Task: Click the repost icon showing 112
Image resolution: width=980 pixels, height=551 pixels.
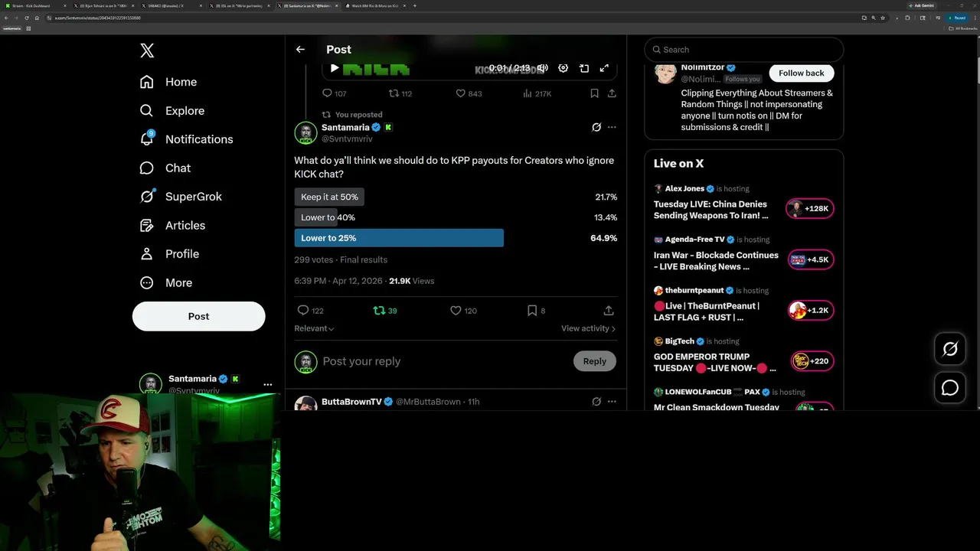Action: pyautogui.click(x=400, y=93)
